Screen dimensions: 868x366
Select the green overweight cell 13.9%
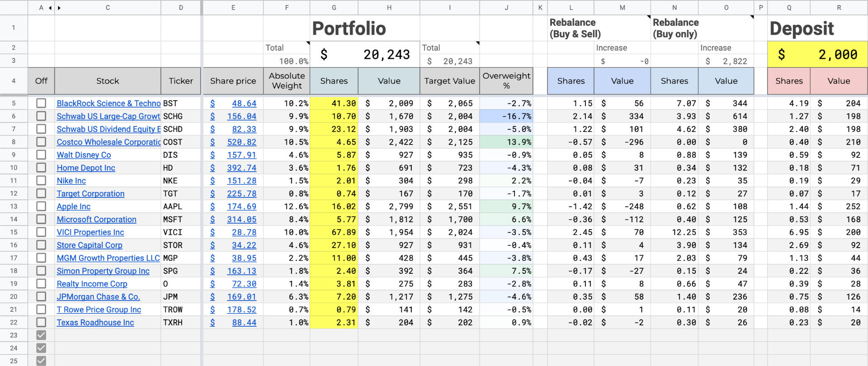(506, 142)
